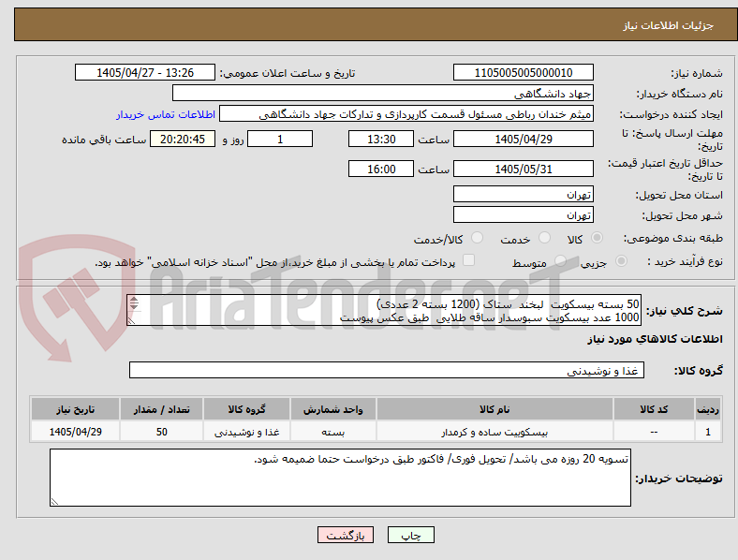The width and height of the screenshot is (738, 560).
Task: Select the جزیی purchase type radio
Action: [621, 260]
